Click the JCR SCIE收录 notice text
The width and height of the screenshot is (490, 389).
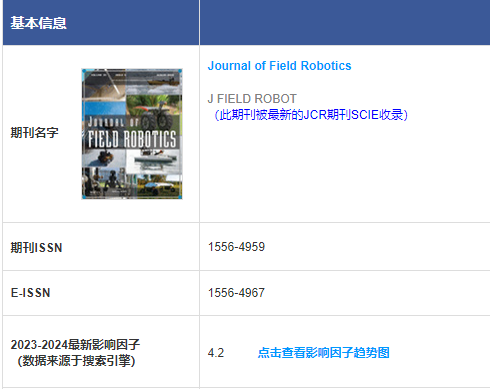click(x=310, y=115)
